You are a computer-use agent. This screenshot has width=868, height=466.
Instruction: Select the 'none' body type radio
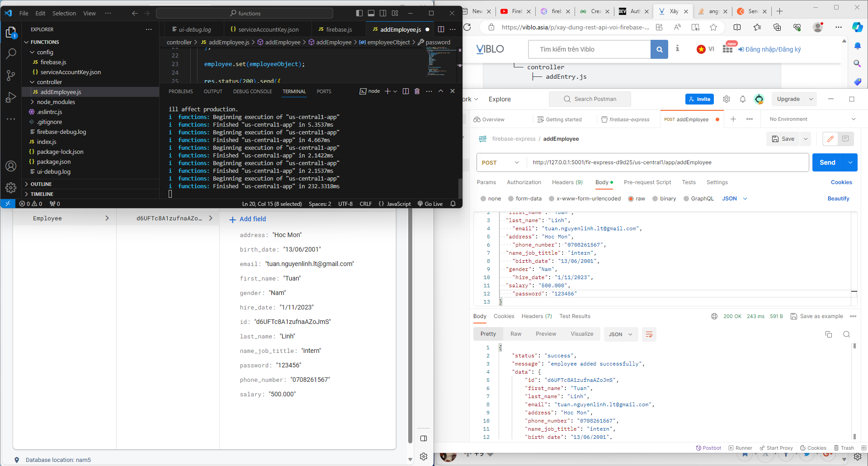(x=483, y=199)
